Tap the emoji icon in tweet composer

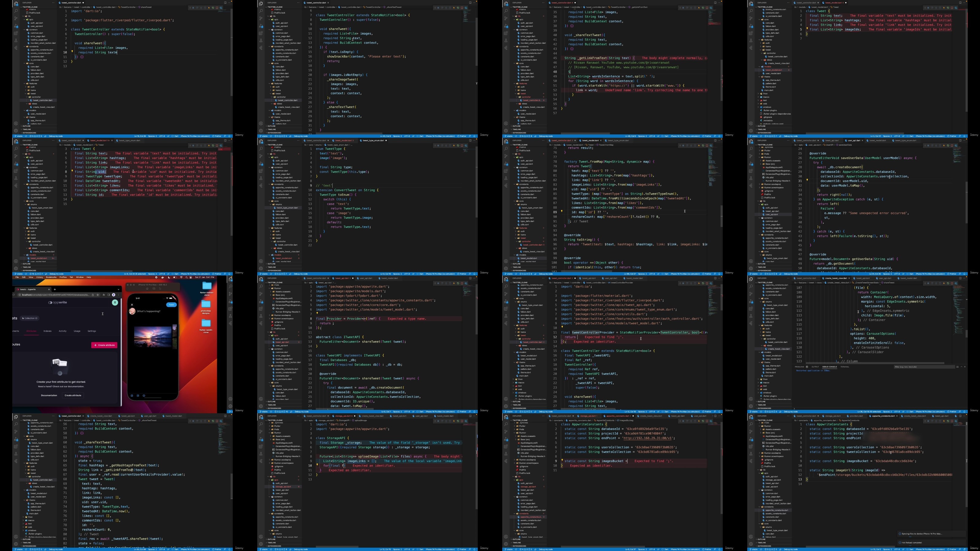(144, 395)
